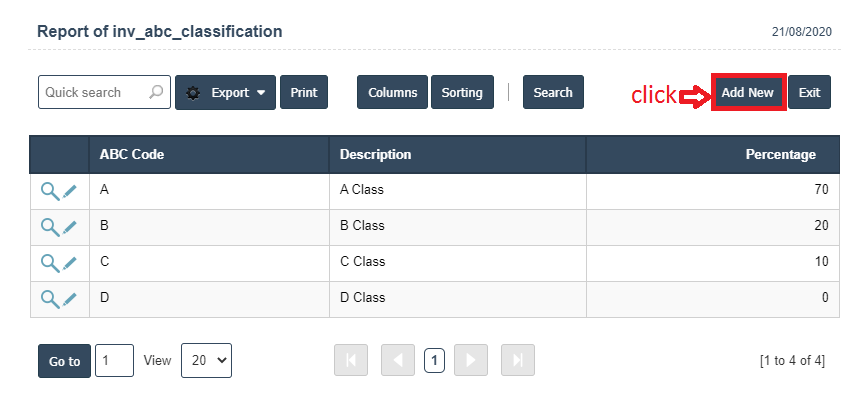The width and height of the screenshot is (856, 404).
Task: Click into the Quick search field
Action: coord(93,92)
